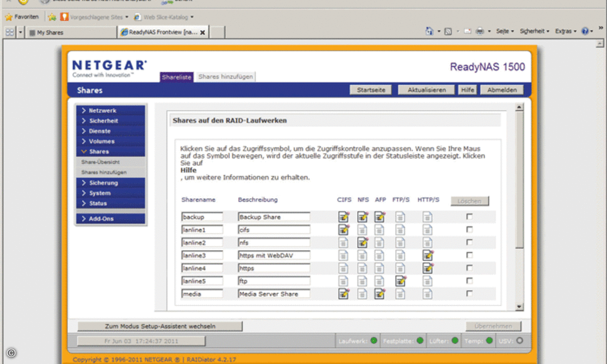This screenshot has height=364, width=607.
Task: Expand the Add-Ons sidebar section
Action: tap(110, 219)
